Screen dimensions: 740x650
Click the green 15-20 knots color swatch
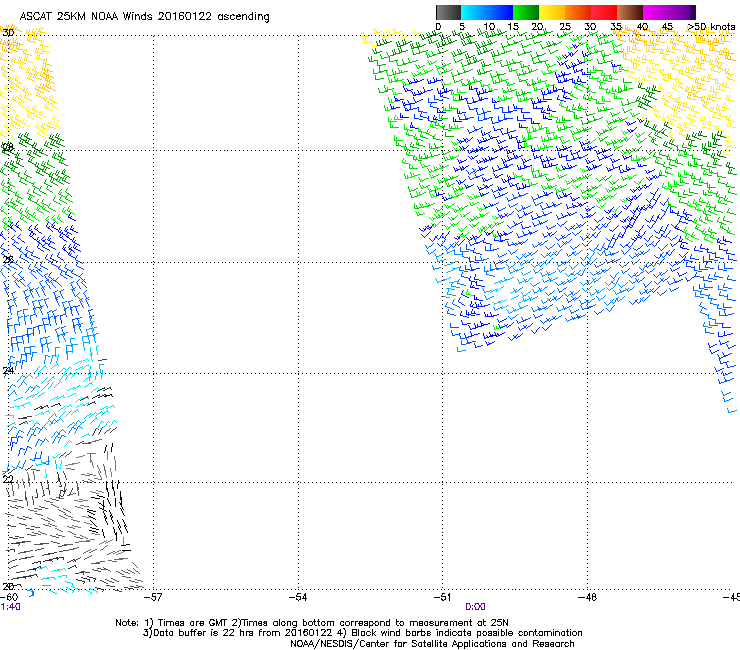coord(526,12)
